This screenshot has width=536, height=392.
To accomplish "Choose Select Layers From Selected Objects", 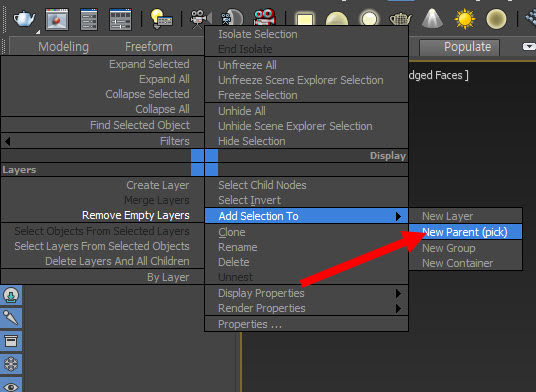I will [x=103, y=246].
